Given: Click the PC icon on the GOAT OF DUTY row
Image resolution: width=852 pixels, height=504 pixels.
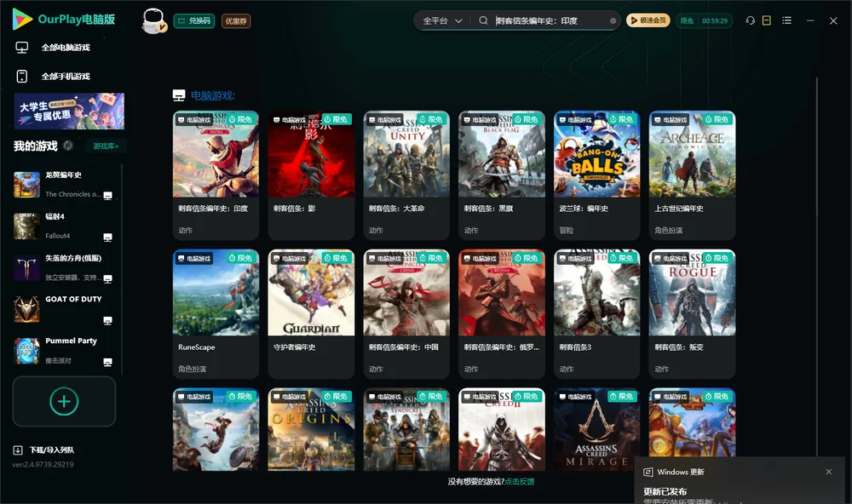Looking at the screenshot, I should 107,320.
